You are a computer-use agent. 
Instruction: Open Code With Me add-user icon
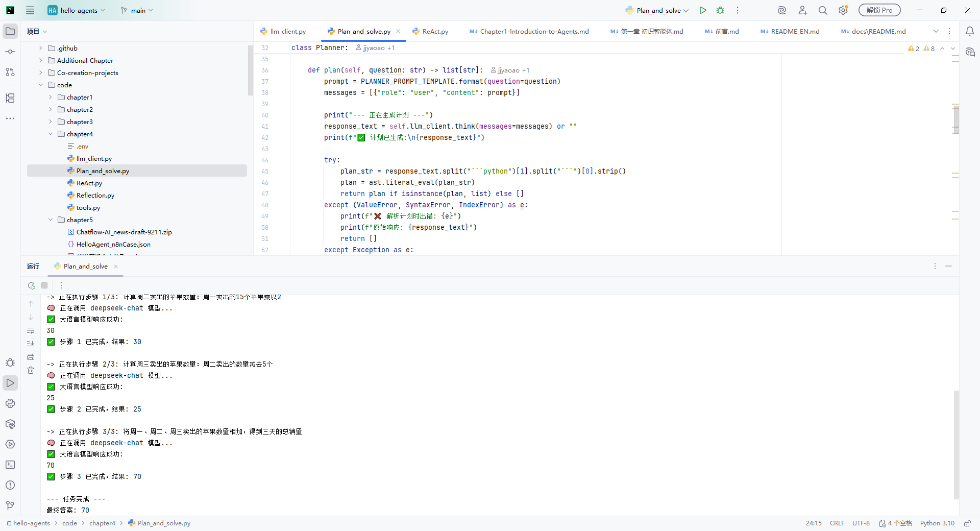(802, 10)
